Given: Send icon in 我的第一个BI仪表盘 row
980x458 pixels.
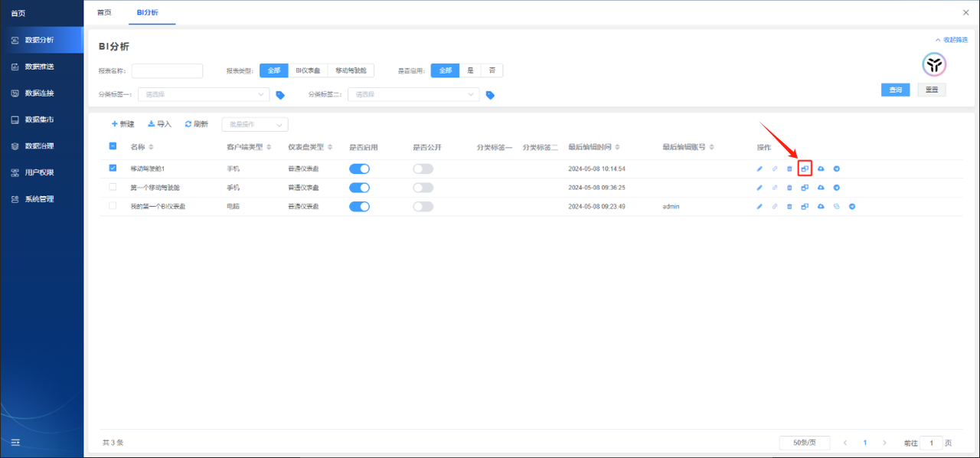Looking at the screenshot, I should (852, 207).
